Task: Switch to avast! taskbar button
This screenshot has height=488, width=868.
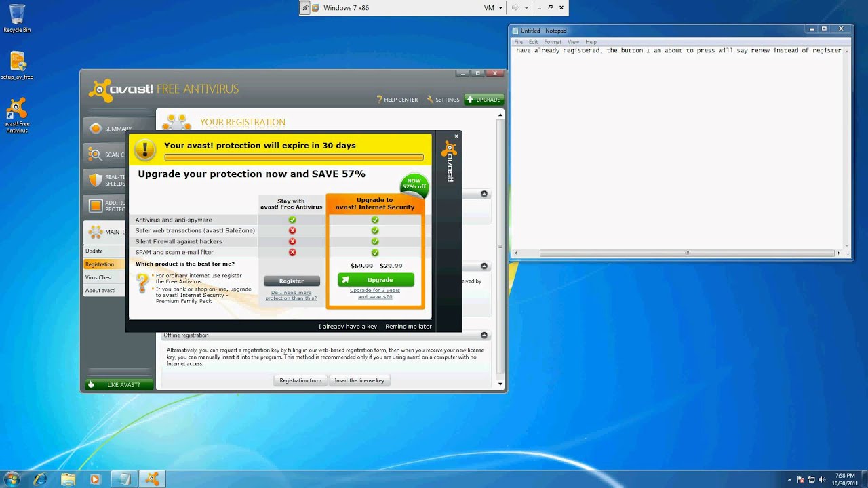Action: point(153,479)
